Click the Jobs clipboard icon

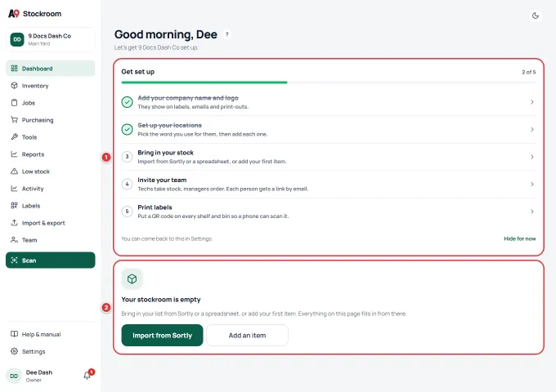(14, 103)
